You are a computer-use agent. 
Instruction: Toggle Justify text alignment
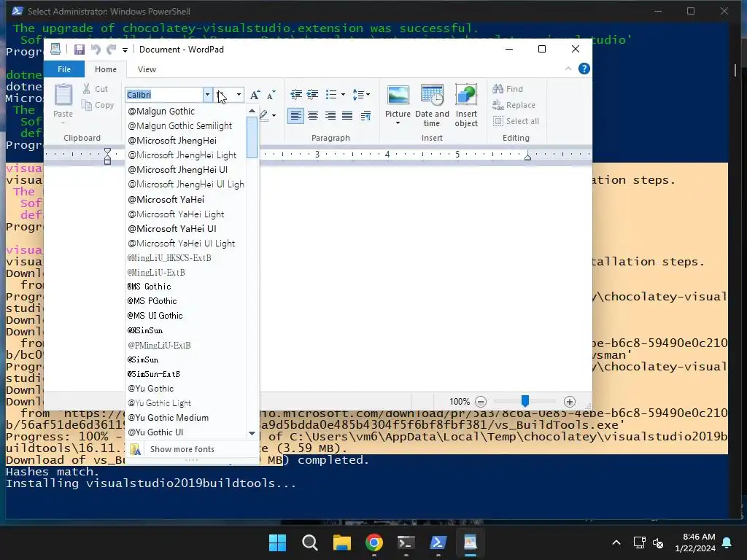point(347,116)
